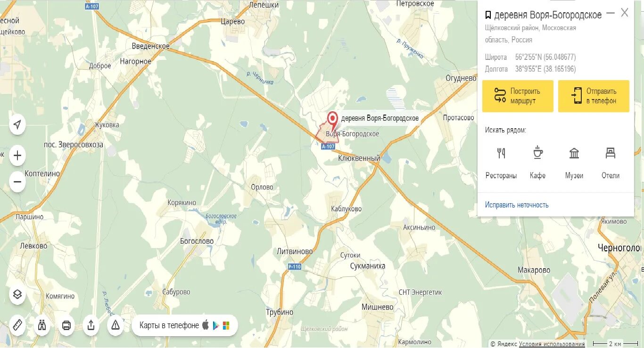Search nearby Музеи
This screenshot has width=644, height=348.
point(574,163)
